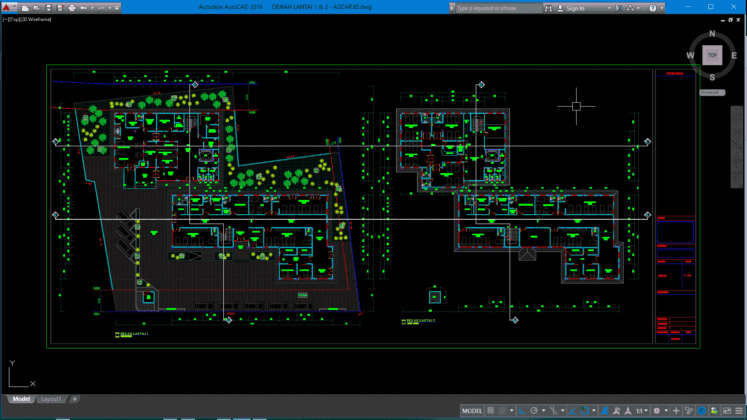Click the auto-add annotation scales icon

(616, 410)
